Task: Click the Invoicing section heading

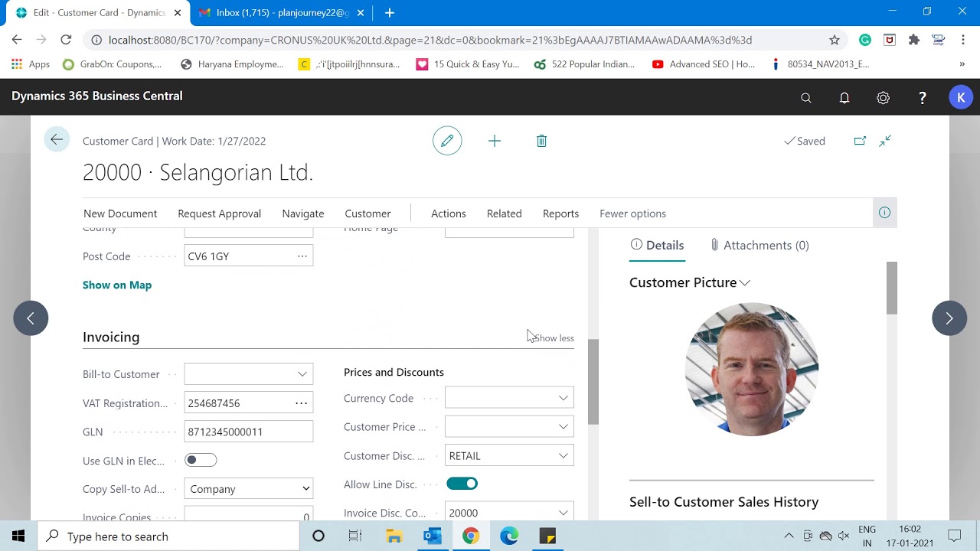Action: click(x=111, y=337)
